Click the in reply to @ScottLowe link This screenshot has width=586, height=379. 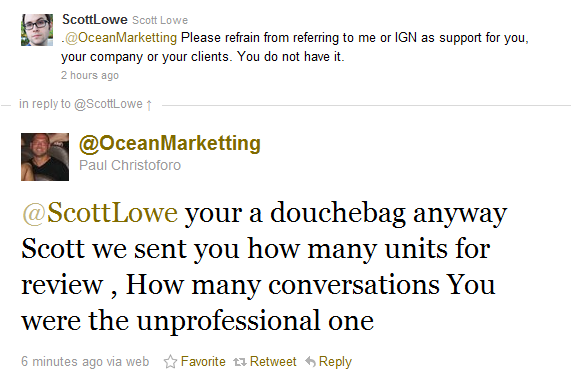coord(81,104)
